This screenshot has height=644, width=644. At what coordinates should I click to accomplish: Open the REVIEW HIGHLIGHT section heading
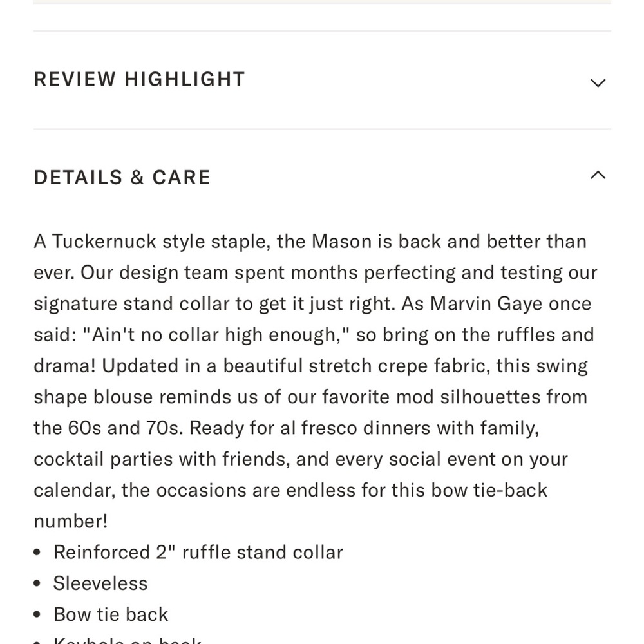point(139,79)
